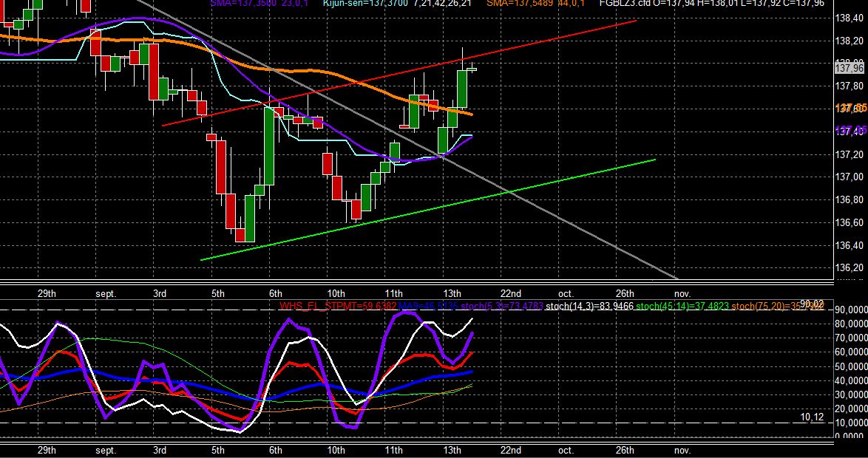Click the 10,12 lower threshold label
Screen dimensions: 868x458
(x=812, y=417)
